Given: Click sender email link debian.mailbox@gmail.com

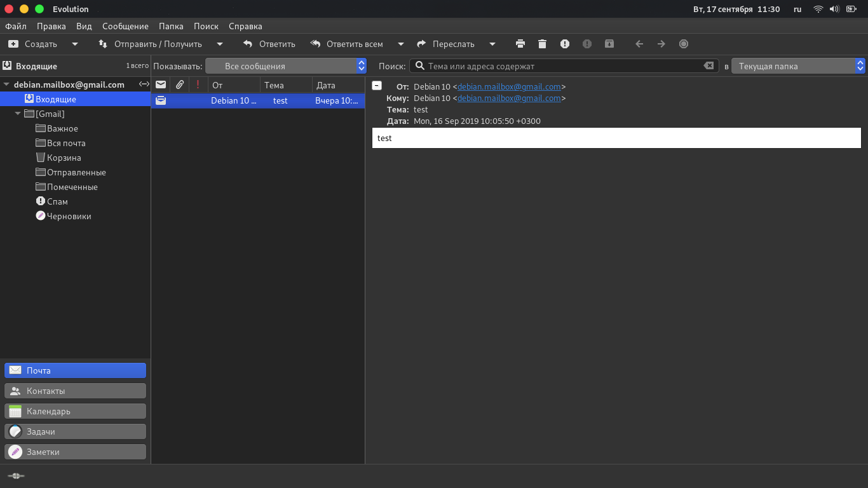Looking at the screenshot, I should click(509, 86).
